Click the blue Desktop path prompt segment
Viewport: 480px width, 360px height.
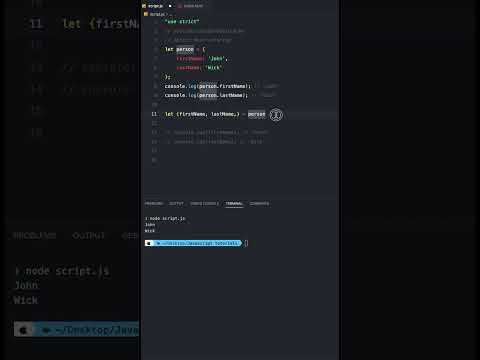(x=198, y=243)
